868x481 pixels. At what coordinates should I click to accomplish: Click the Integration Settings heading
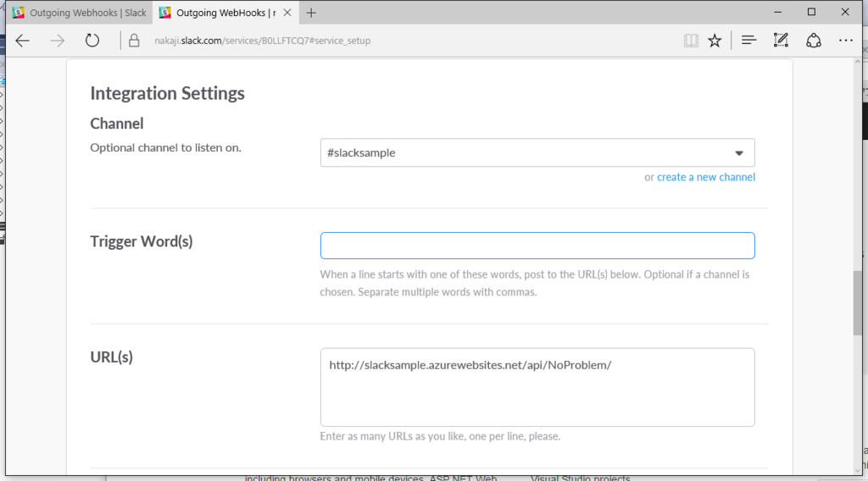coord(167,93)
